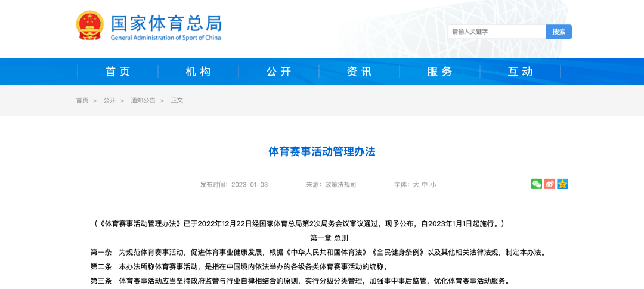
Task: Open the 服务 navigation menu
Action: tap(440, 72)
